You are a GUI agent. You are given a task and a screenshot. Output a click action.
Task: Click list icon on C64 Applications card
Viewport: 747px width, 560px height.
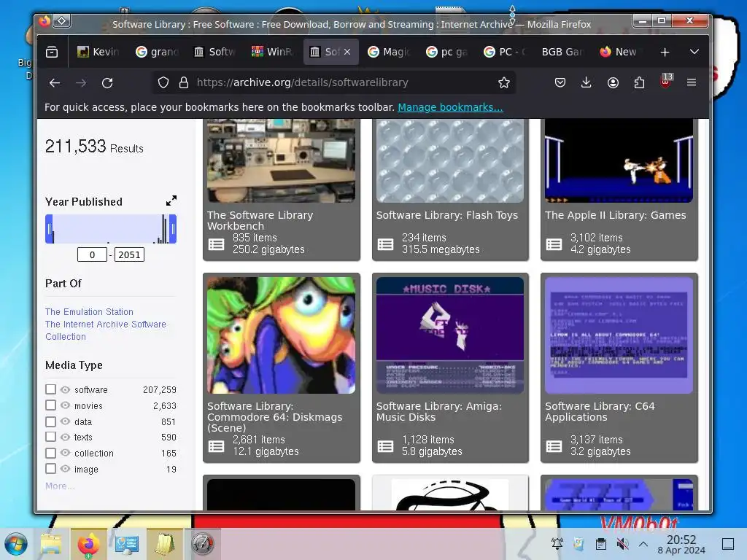click(x=554, y=446)
